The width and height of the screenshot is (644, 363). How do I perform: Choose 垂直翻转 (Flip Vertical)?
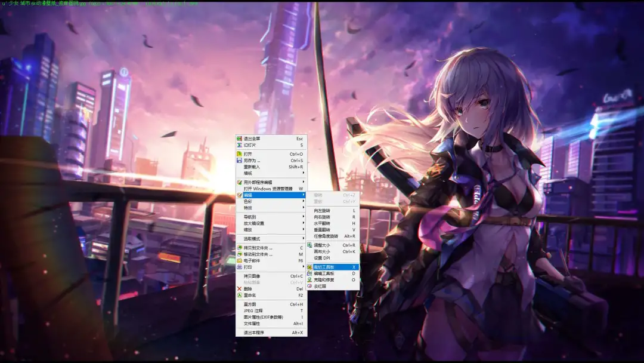click(333, 229)
